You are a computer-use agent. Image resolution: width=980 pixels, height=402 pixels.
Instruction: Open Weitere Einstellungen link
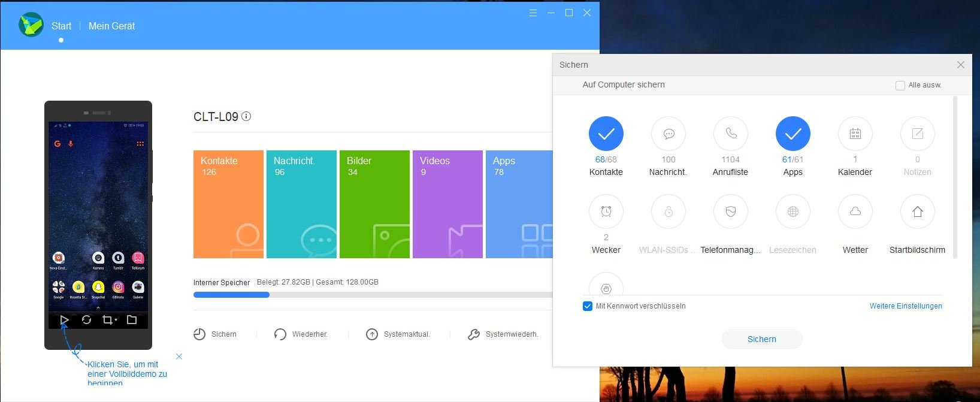(906, 306)
